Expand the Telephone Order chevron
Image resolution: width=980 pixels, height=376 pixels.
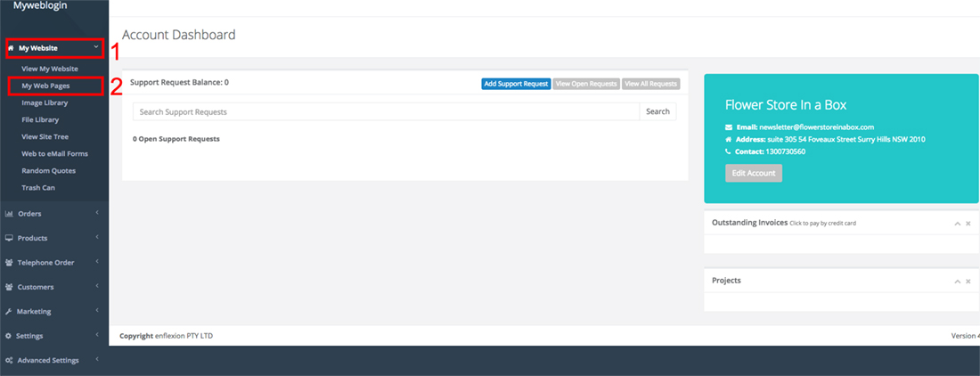(x=97, y=262)
